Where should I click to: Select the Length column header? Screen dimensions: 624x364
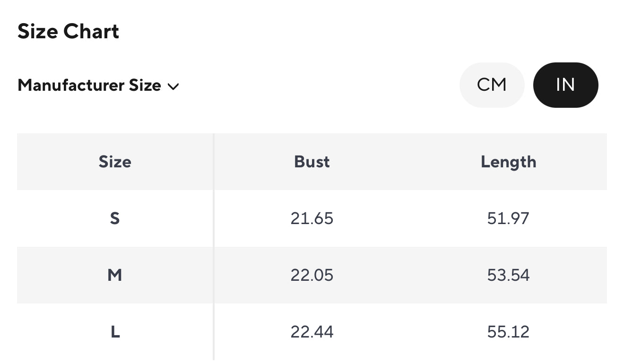pyautogui.click(x=508, y=162)
